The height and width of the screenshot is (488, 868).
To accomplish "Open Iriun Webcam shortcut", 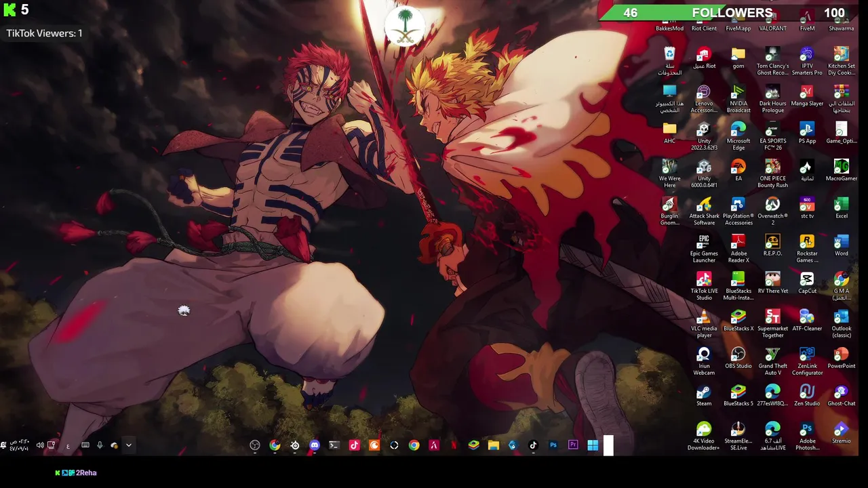I will 704,361.
